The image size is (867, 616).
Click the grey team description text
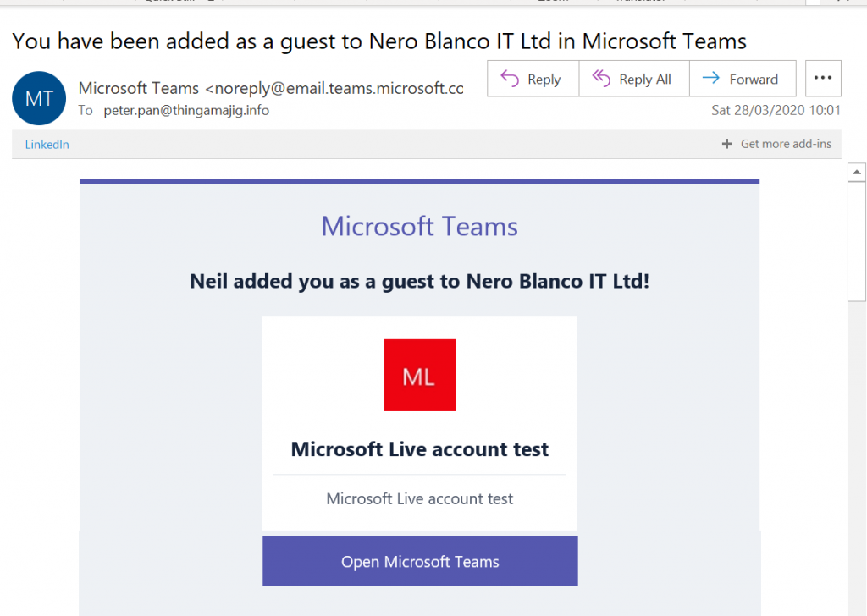coord(420,499)
